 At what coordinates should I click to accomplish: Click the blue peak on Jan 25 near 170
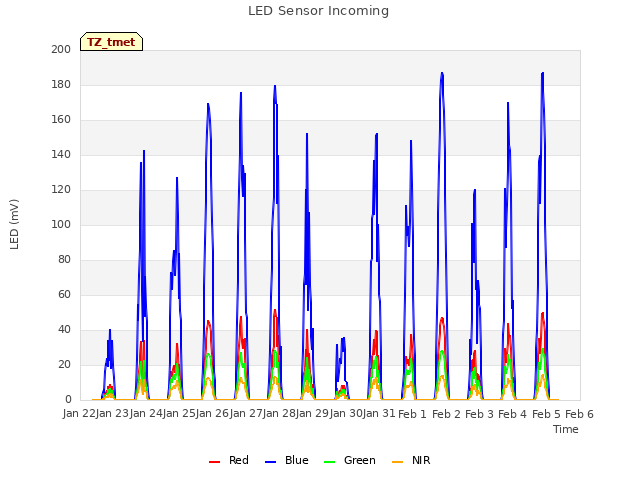208,104
